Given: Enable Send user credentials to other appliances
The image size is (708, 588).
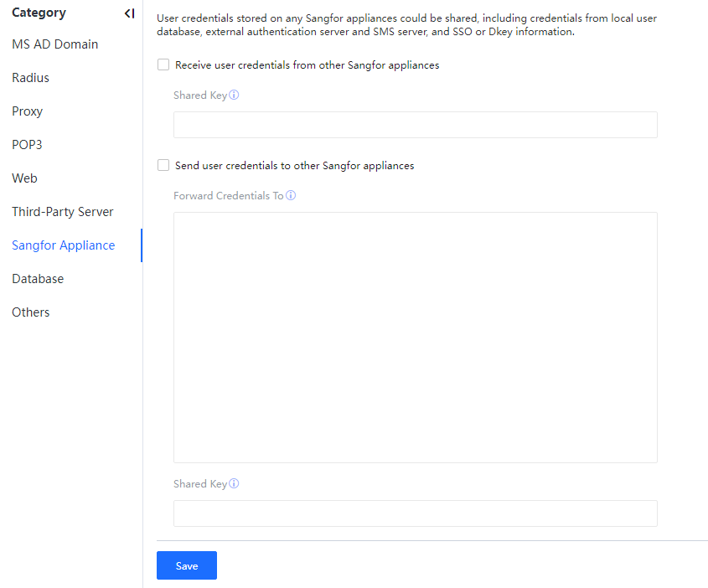Looking at the screenshot, I should pyautogui.click(x=163, y=165).
